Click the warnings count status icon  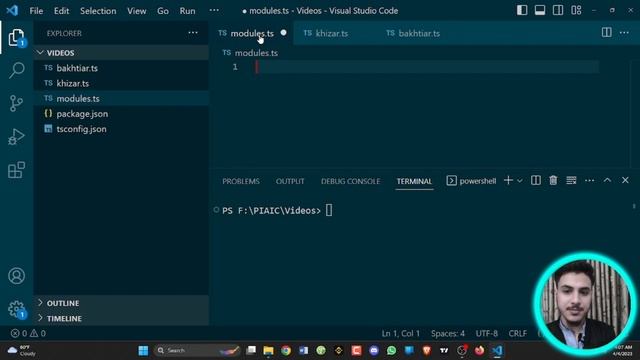(x=38, y=333)
